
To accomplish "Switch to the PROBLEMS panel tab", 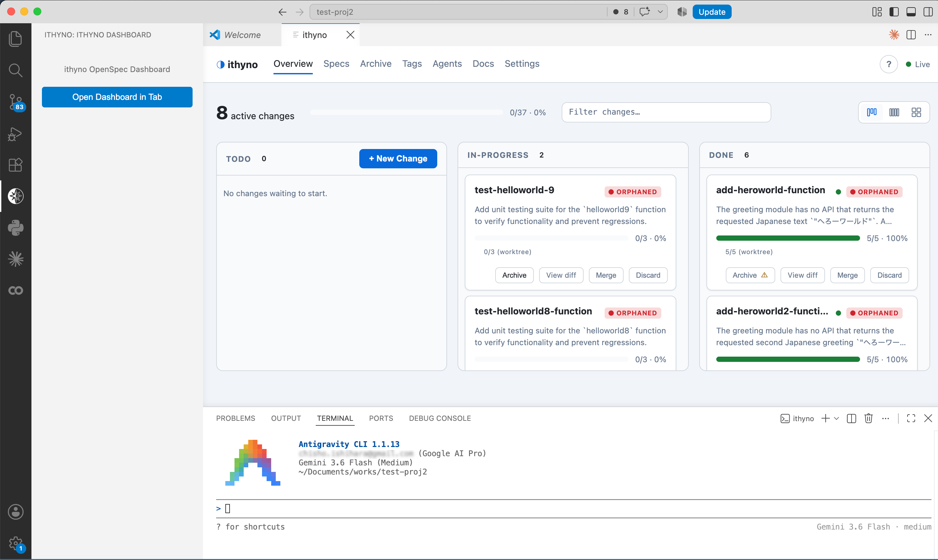I will [x=235, y=418].
